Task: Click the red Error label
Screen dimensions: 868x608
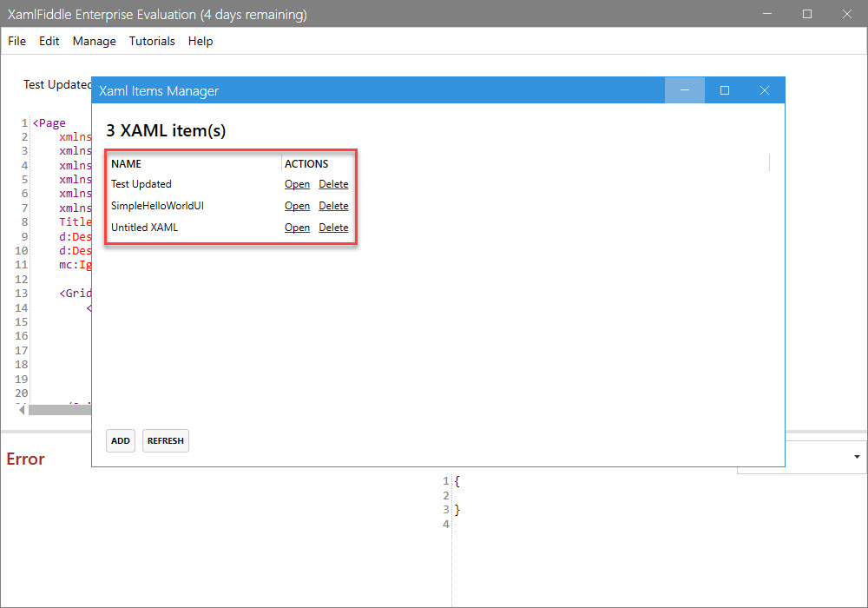Action: point(25,459)
